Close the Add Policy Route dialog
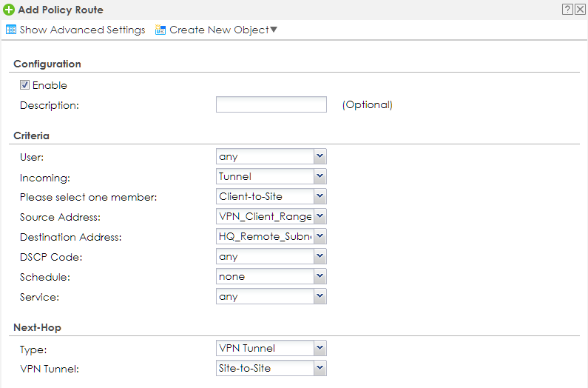The height and width of the screenshot is (388, 588). [x=580, y=10]
